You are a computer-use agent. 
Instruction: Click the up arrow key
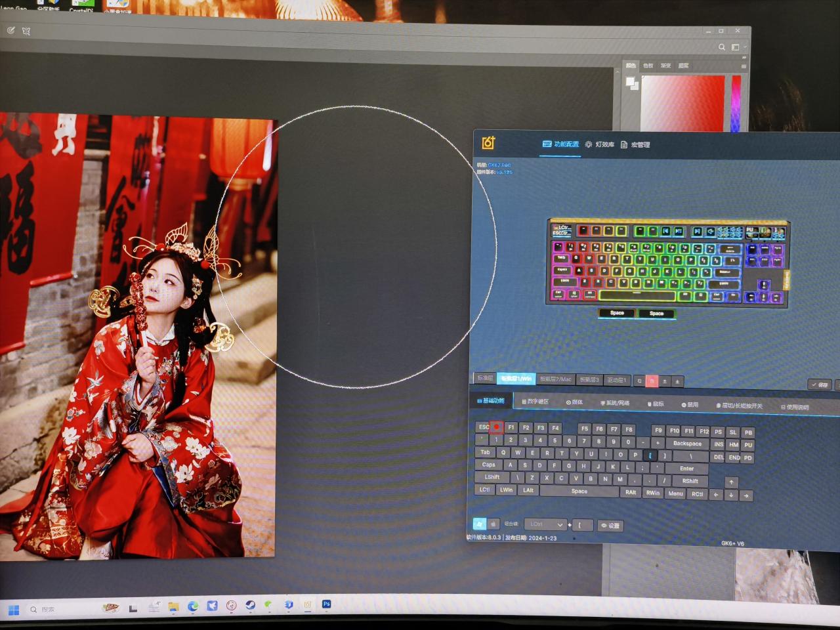pos(731,482)
